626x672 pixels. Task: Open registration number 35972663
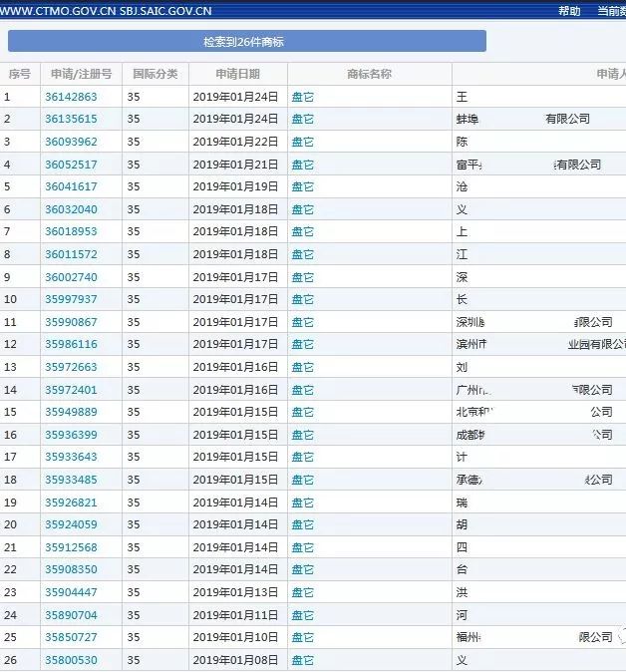71,367
